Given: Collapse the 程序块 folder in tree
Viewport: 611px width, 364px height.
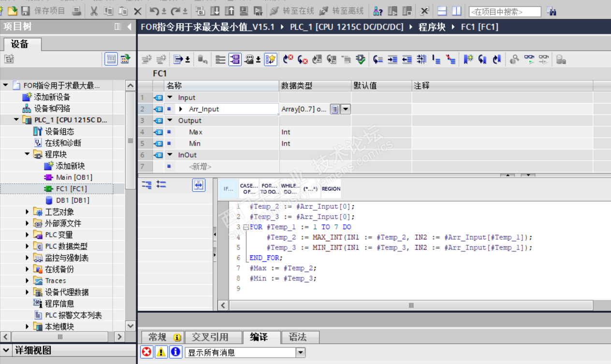Looking at the screenshot, I should click(28, 154).
